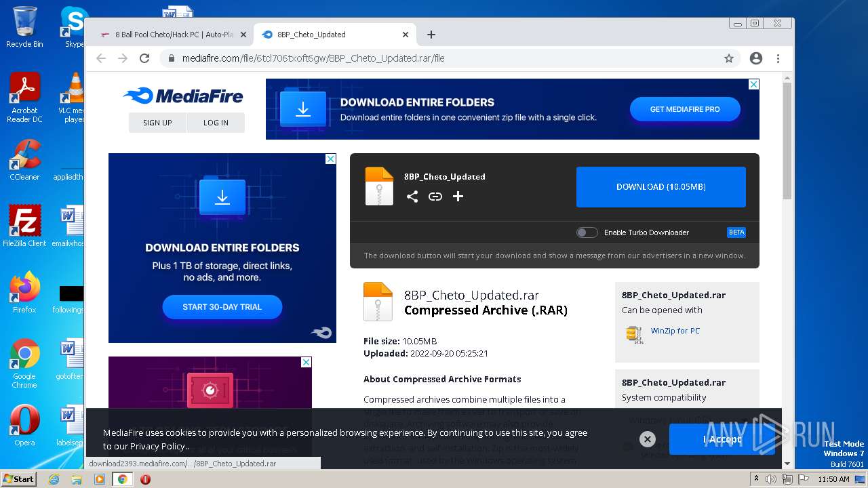
Task: Open Acrobat Reader DC desktop icon
Action: pos(24,98)
